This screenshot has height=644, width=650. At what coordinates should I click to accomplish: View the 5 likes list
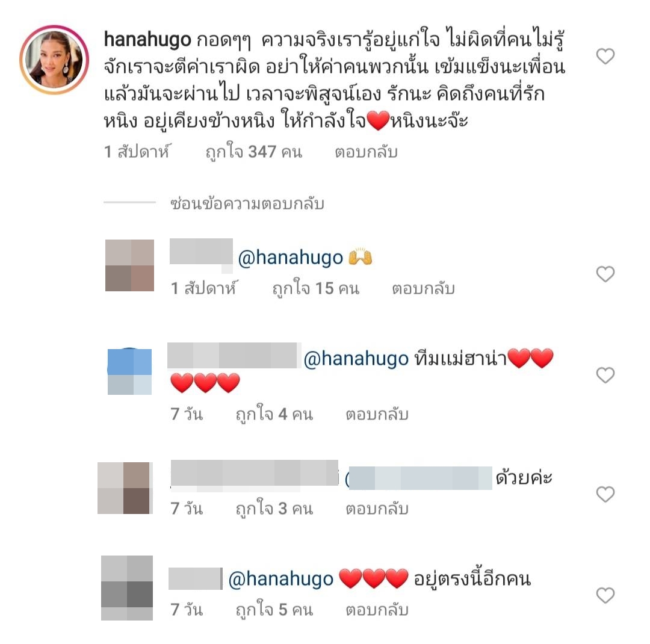(274, 610)
